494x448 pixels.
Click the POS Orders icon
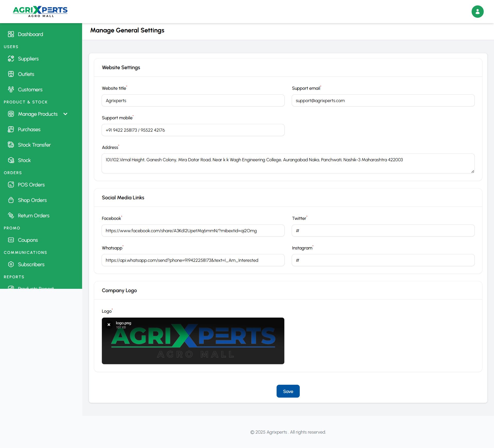click(x=11, y=185)
